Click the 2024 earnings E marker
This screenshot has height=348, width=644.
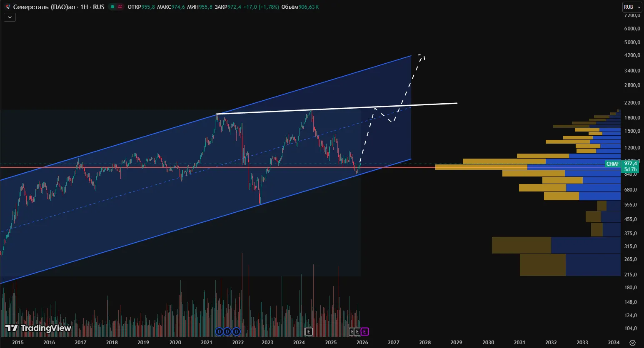pos(309,331)
